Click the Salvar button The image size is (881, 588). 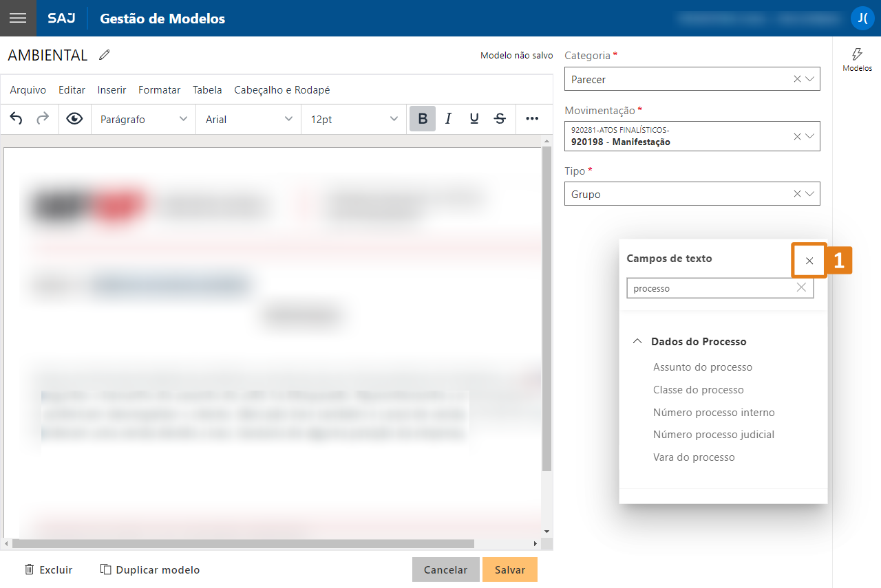509,569
